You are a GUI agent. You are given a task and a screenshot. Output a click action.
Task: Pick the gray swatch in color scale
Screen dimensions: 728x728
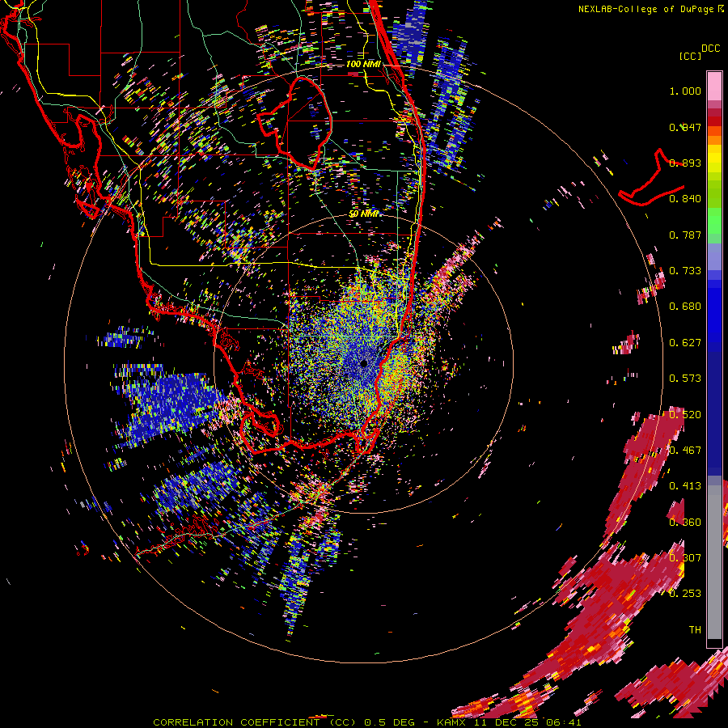(x=714, y=562)
